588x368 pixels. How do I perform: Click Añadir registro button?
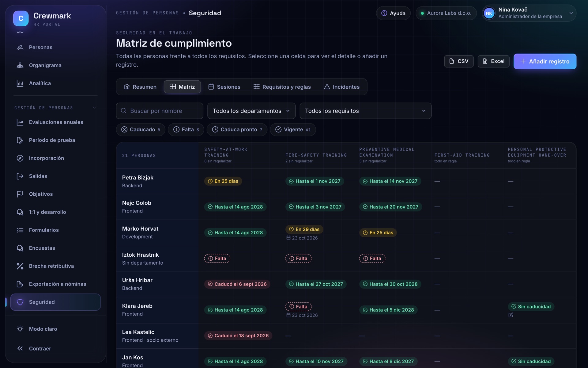coord(545,61)
